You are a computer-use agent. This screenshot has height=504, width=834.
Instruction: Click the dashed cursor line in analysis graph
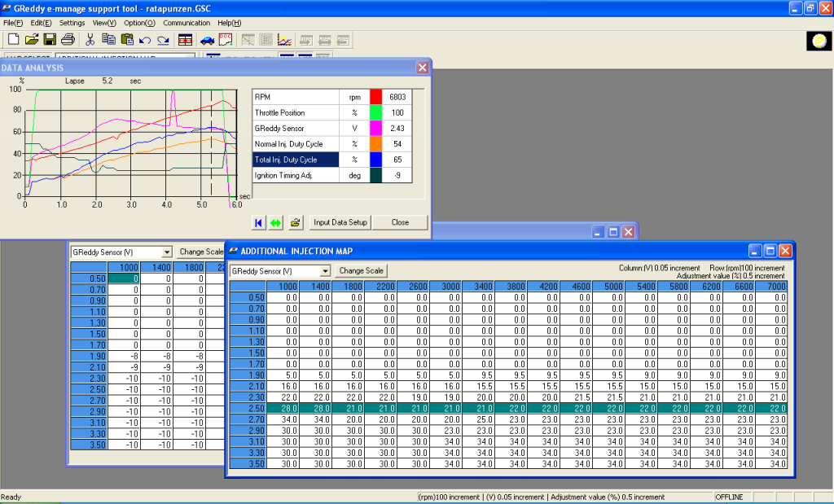click(x=211, y=142)
